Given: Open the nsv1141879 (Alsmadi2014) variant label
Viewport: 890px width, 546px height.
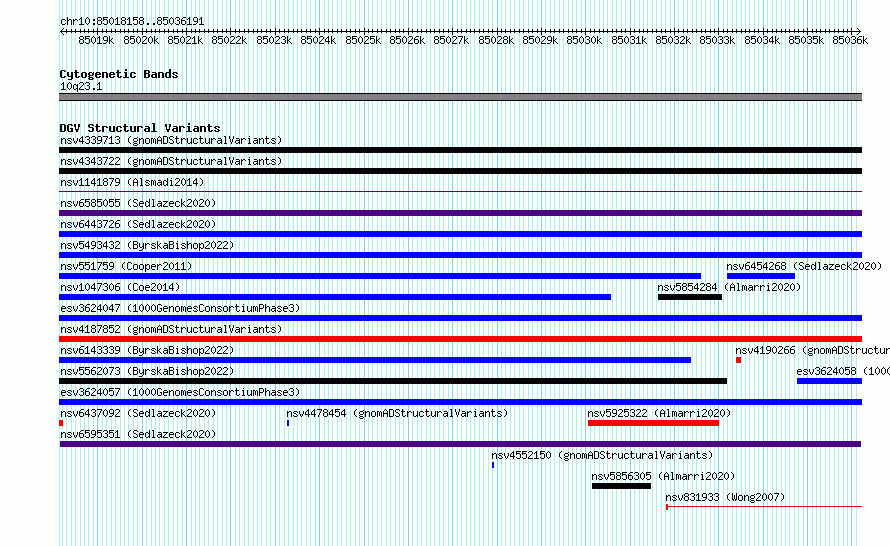Looking at the screenshot, I should (132, 182).
